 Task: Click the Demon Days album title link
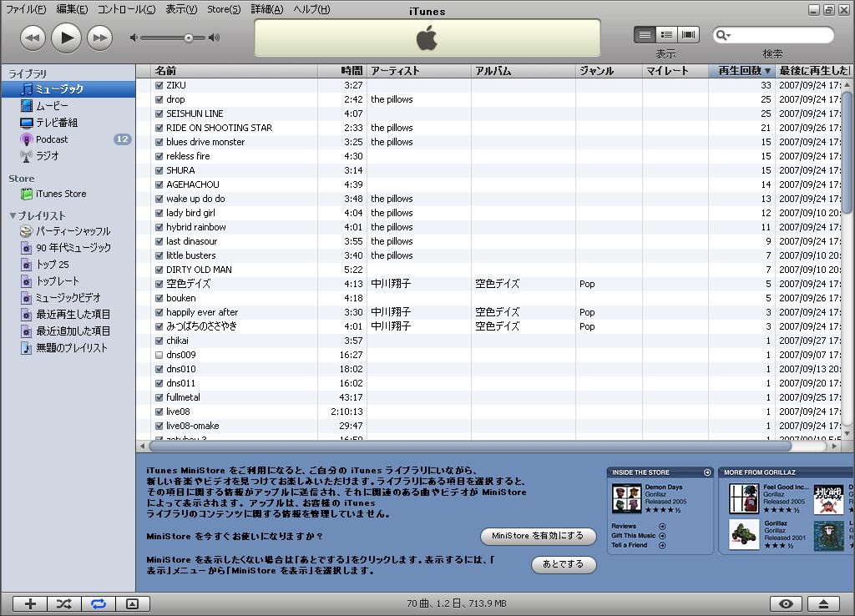click(x=664, y=487)
